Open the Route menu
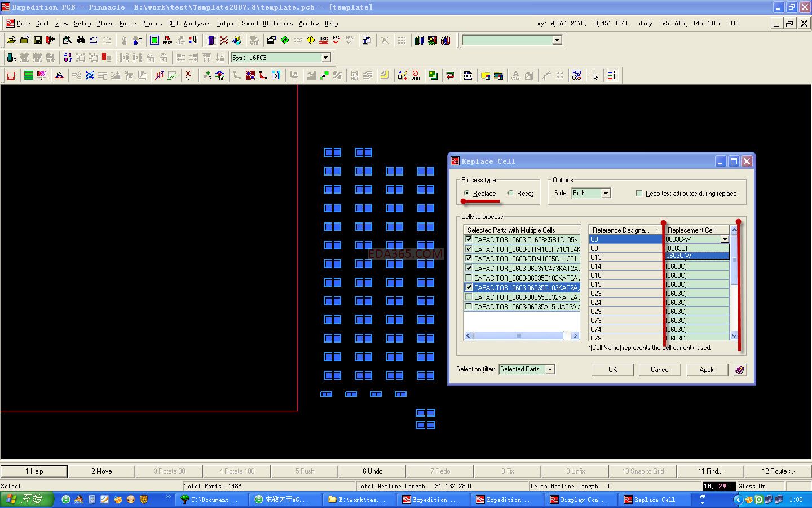 (127, 23)
